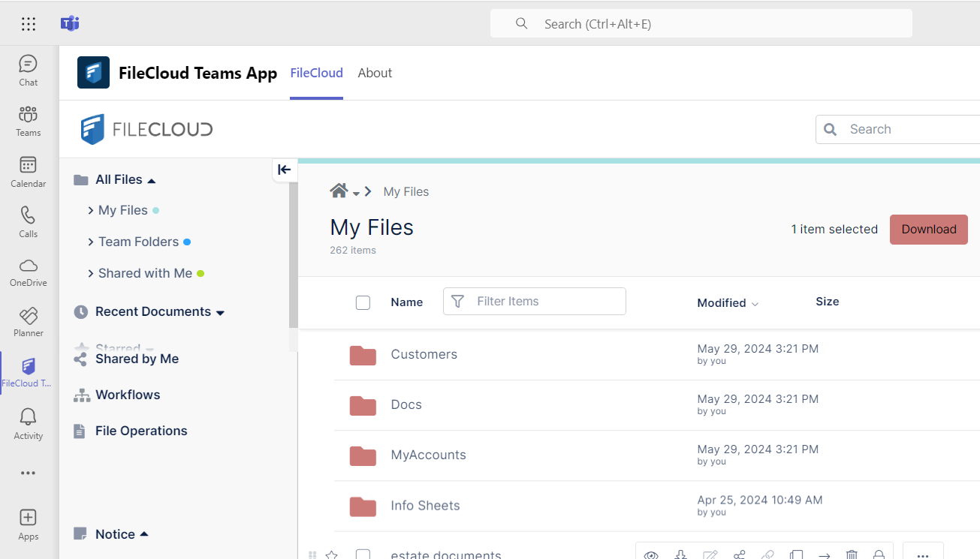Click the Planner icon in sidebar

pos(28,321)
